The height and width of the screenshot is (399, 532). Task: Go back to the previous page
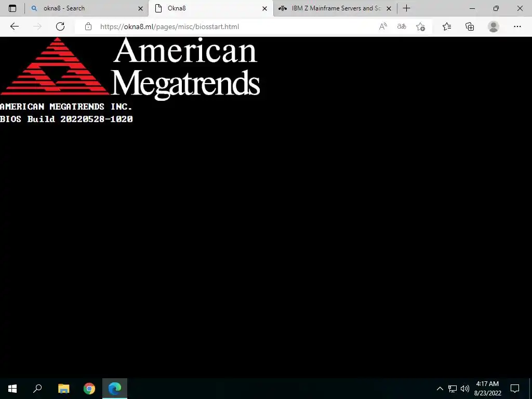pos(14,26)
